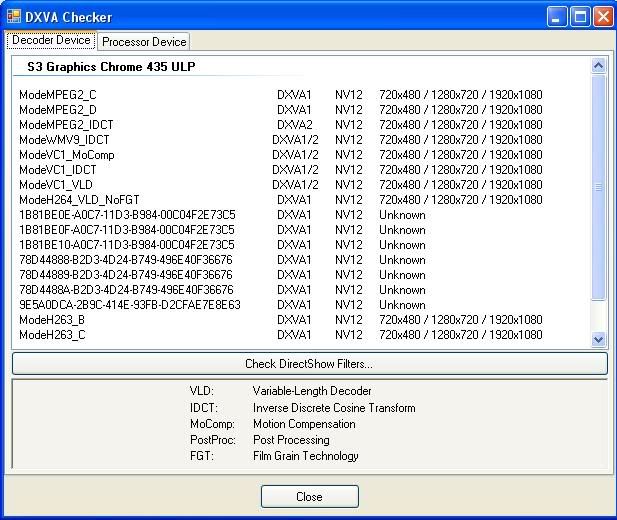Screen dimensions: 617x520
Task: Click resolutions text in ModeH263_C row
Action: [x=461, y=335]
